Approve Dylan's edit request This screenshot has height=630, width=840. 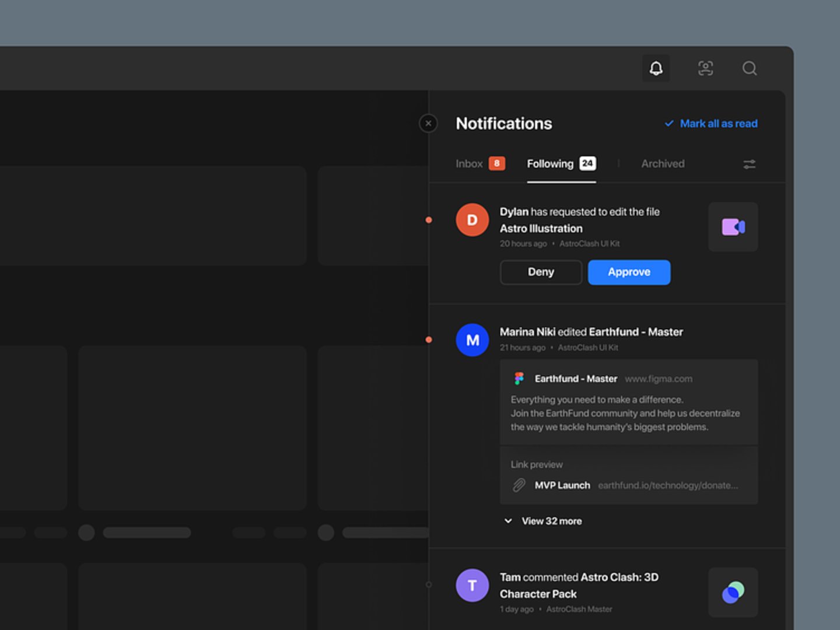pos(629,272)
